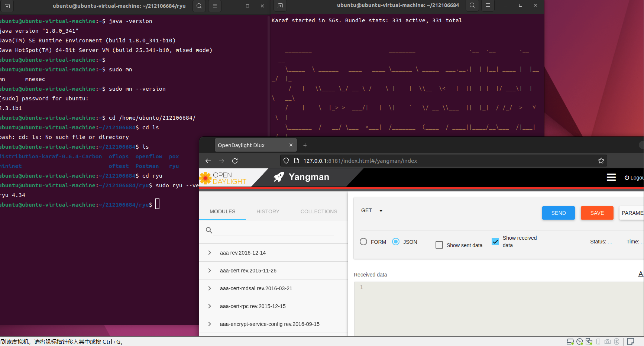Click 'Postman' directory name in left terminal
This screenshot has height=346, width=644.
coord(147,166)
